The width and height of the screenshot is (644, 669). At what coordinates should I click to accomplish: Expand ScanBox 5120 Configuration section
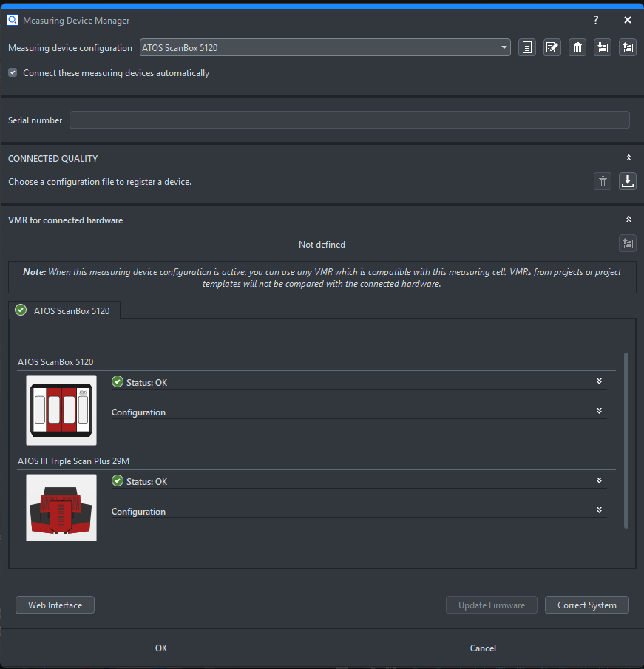coord(599,411)
